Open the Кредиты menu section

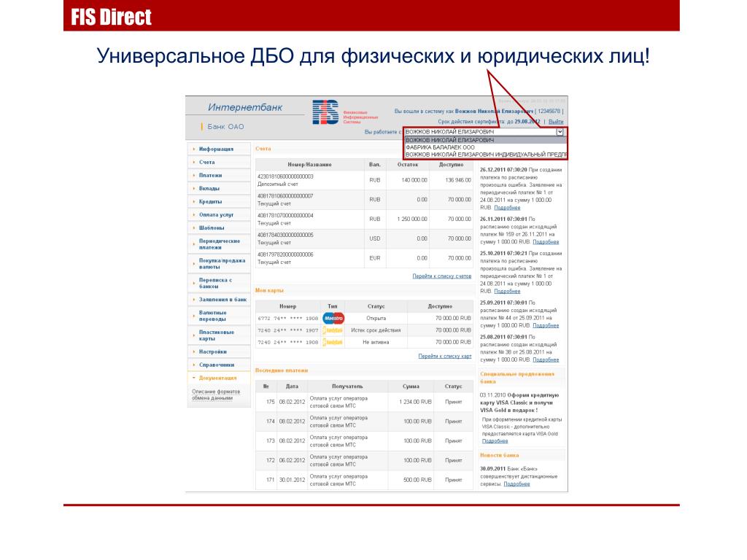pos(219,201)
